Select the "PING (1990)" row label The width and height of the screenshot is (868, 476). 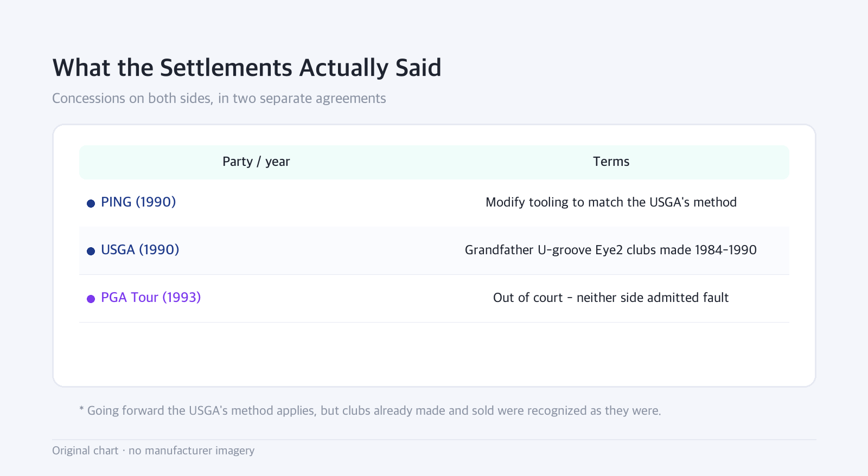(138, 202)
